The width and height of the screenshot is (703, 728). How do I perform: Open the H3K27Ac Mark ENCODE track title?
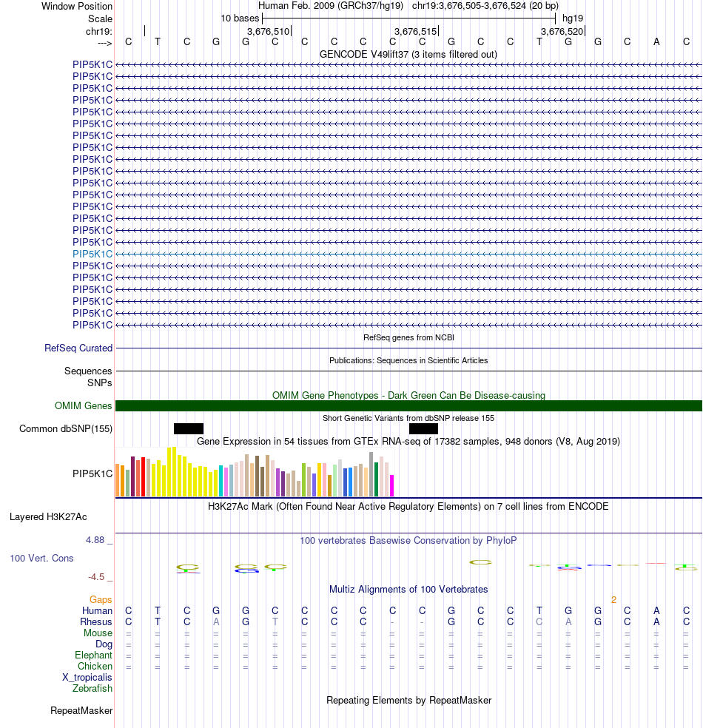pyautogui.click(x=408, y=506)
